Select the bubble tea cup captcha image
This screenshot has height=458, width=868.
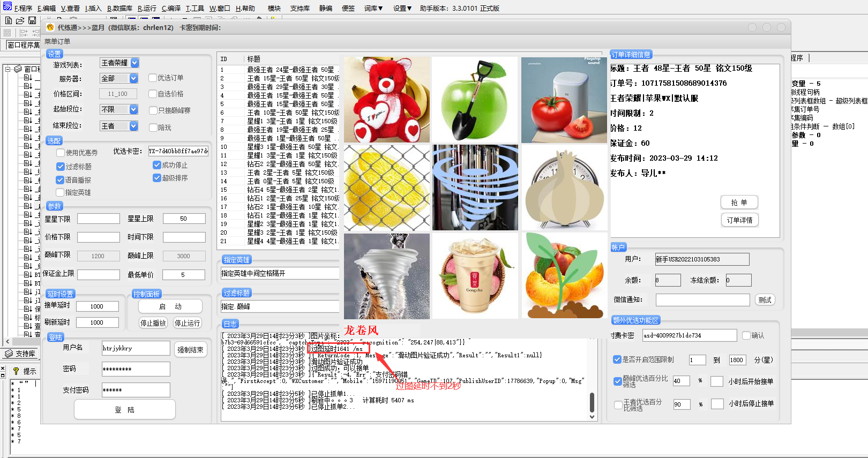click(x=475, y=276)
